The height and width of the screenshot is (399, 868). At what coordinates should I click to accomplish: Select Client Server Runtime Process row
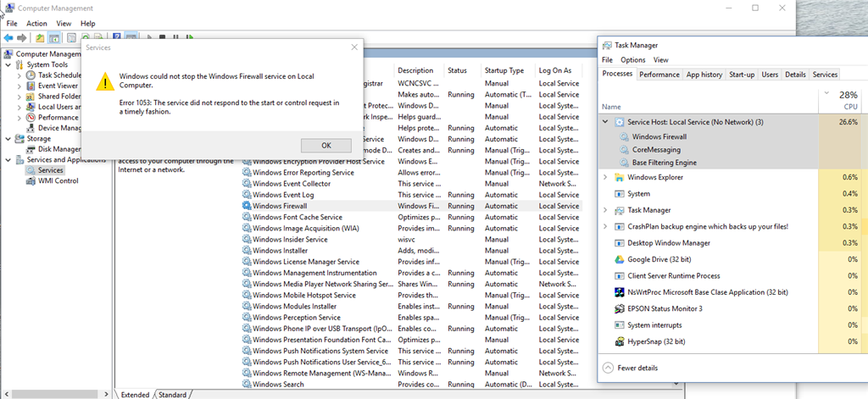(x=730, y=275)
